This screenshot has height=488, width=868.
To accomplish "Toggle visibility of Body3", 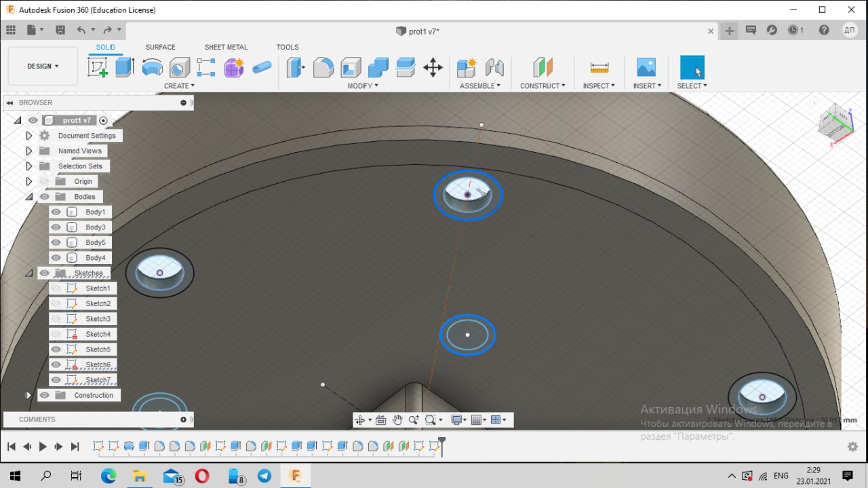I will pos(56,227).
